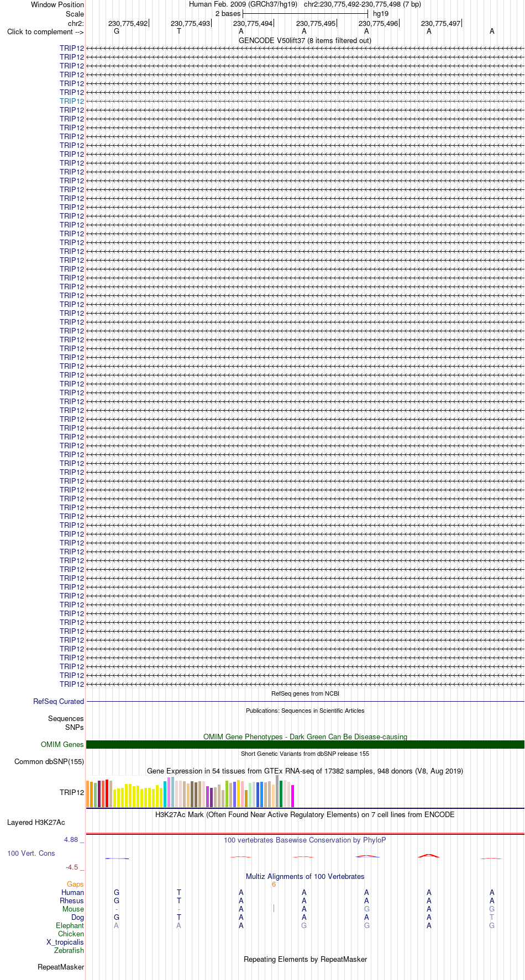Click base G in the complement sequence row
Image resolution: width=525 pixels, height=980 pixels.
pyautogui.click(x=116, y=31)
